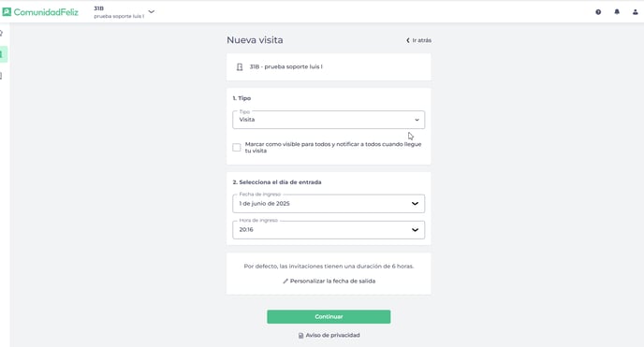Image resolution: width=644 pixels, height=347 pixels.
Task: Select the green highlighted sidebar icon
Action: pyautogui.click(x=4, y=54)
